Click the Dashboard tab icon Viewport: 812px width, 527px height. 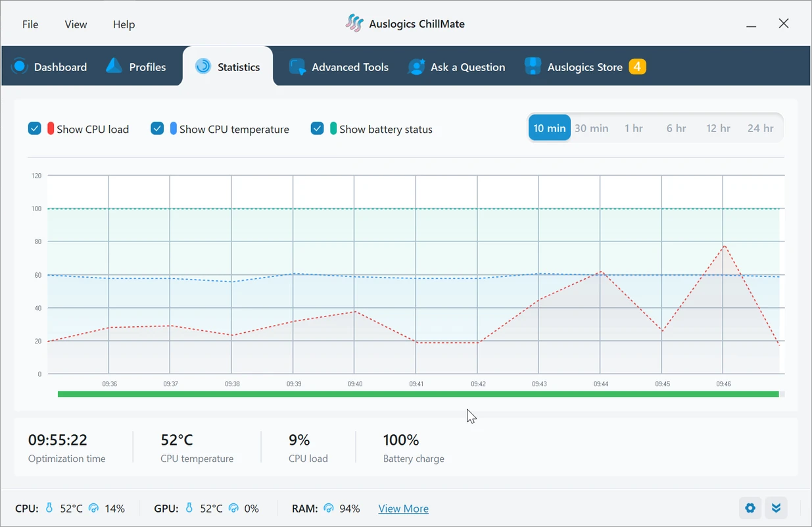point(19,66)
